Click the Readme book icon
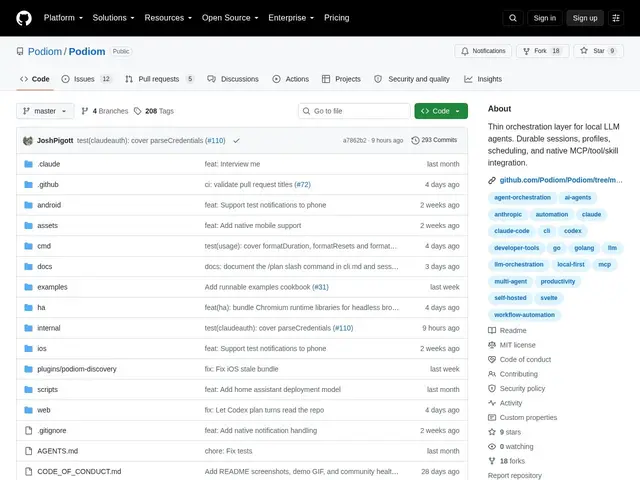 pos(492,330)
